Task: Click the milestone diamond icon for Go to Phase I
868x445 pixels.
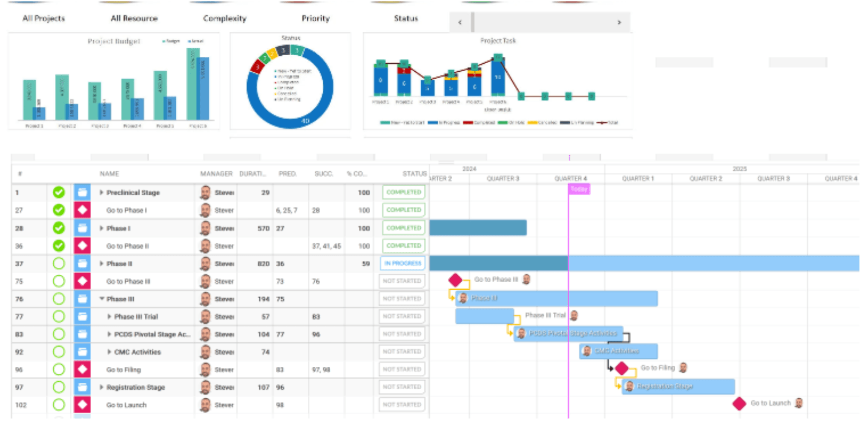Action: [x=82, y=210]
